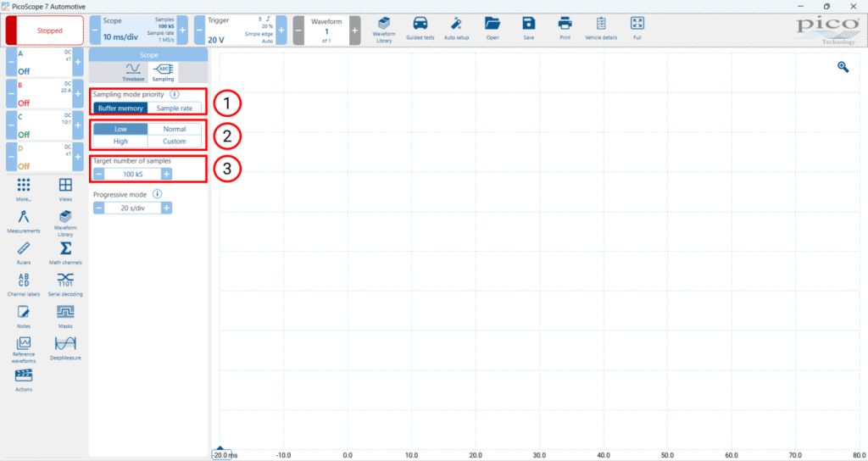Decrease target number of samples
Image resolution: width=868 pixels, height=461 pixels.
[x=98, y=174]
